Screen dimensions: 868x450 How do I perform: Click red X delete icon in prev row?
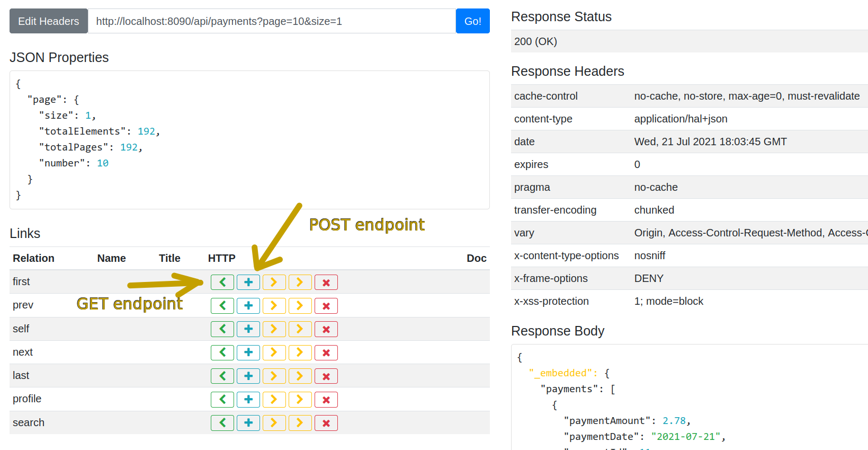(x=326, y=306)
